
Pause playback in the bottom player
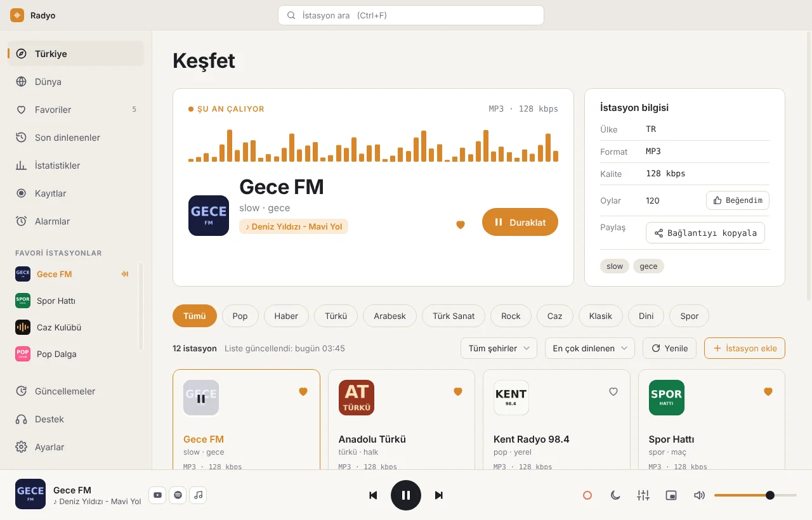406,495
